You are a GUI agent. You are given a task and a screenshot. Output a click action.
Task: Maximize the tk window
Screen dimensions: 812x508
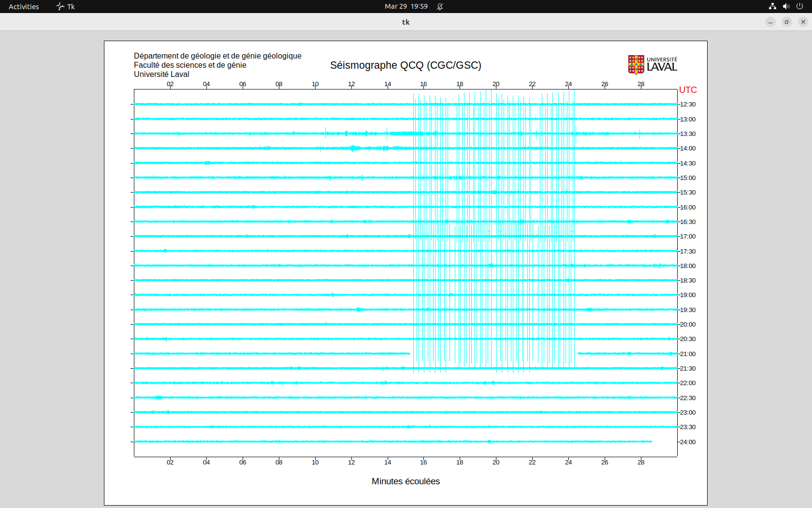787,22
